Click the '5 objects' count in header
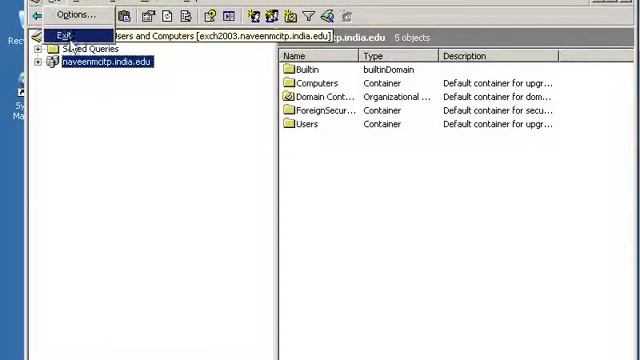This screenshot has height=360, width=640. [x=412, y=38]
